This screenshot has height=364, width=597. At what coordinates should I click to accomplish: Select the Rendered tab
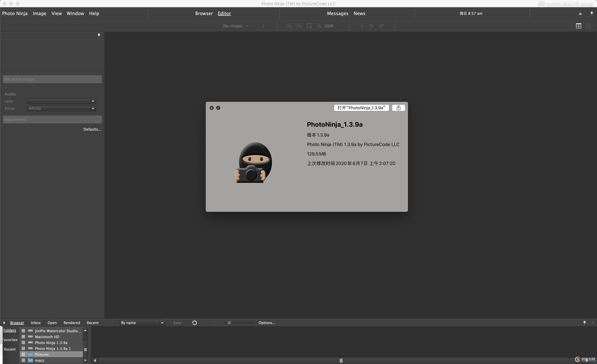point(72,323)
